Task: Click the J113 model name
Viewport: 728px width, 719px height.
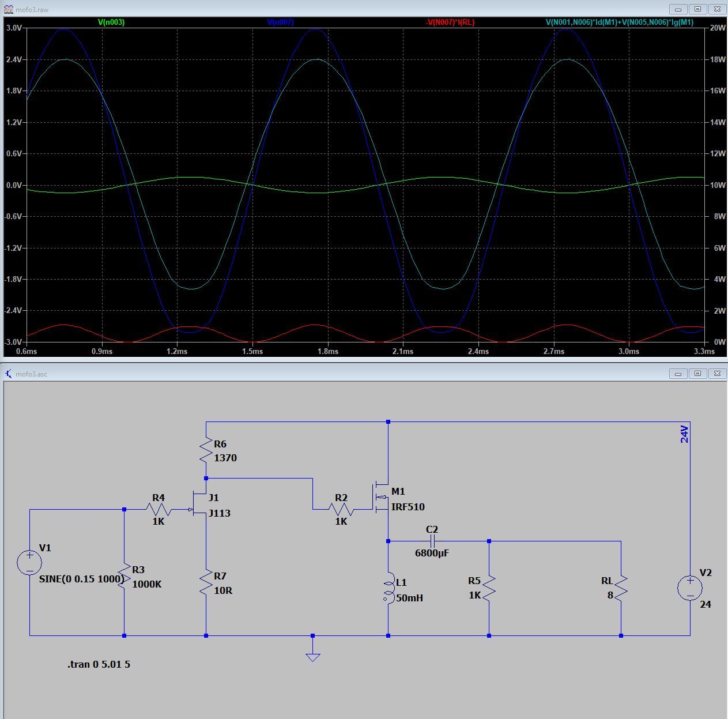Action: click(220, 513)
